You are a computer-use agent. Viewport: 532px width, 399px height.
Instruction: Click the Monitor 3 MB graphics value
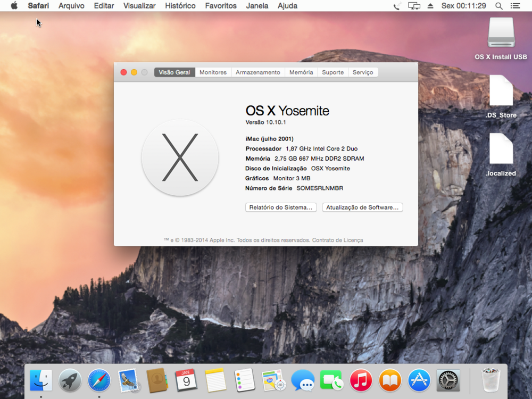point(292,178)
